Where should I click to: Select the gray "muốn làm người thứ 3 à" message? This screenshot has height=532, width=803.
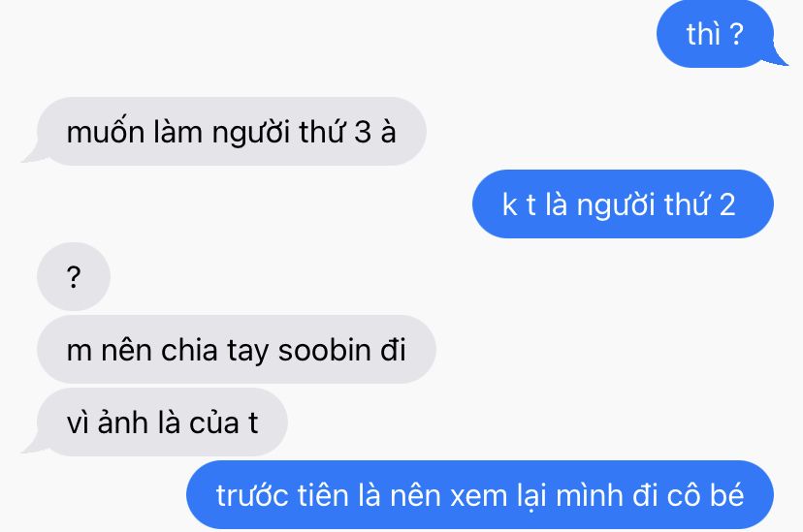click(232, 131)
